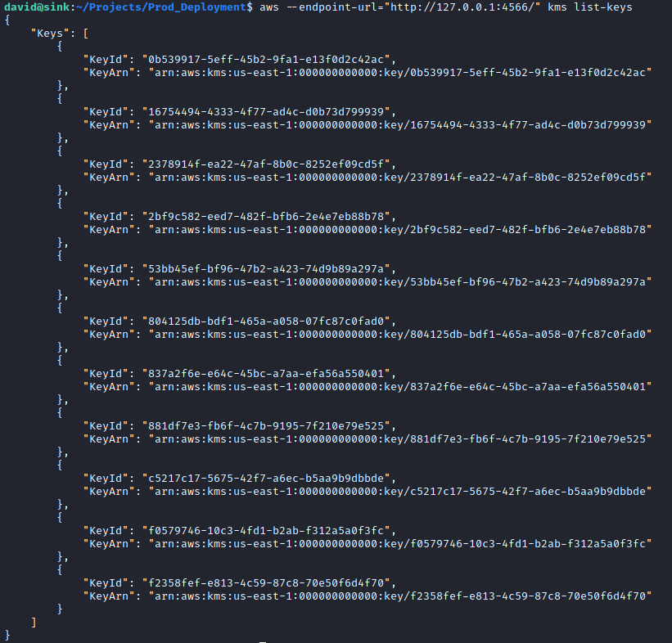Click the "aws" command word in the prompt line
Viewport: 672px width, 643px height.
269,7
